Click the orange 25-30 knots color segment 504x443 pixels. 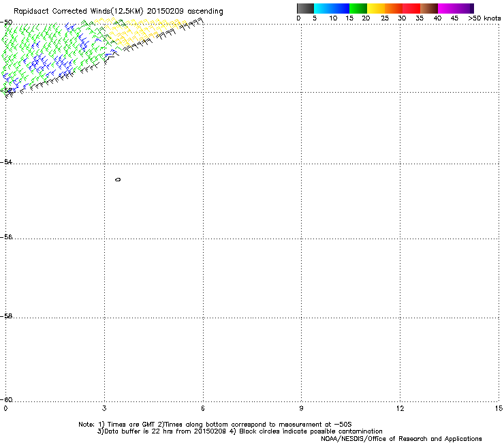click(394, 8)
